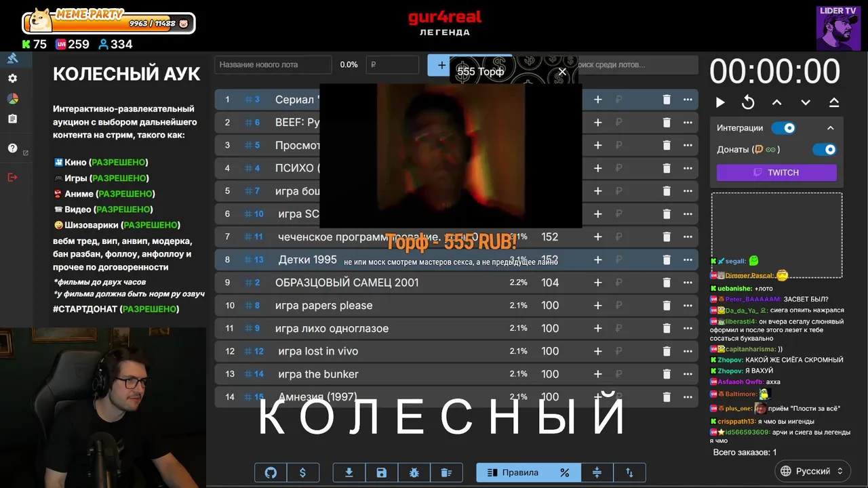Open the Русский language selector
The width and height of the screenshot is (868, 488).
tap(812, 471)
